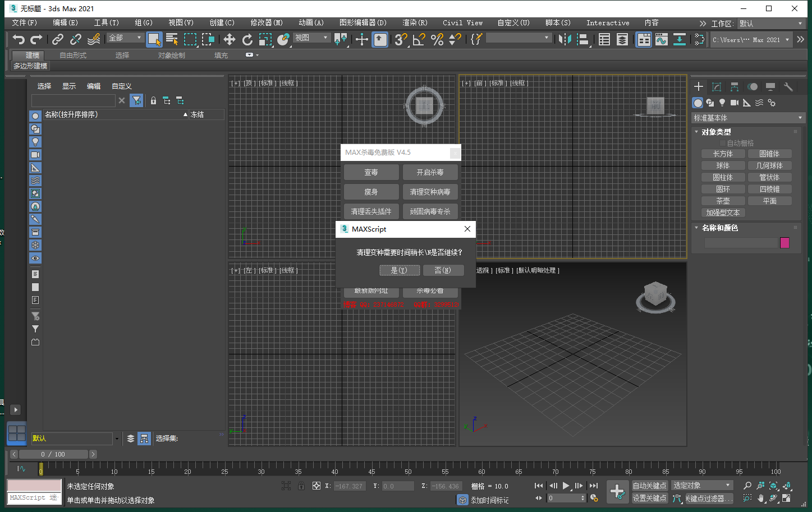Open the object color swatch
Viewport: 812px width, 512px height.
click(784, 242)
